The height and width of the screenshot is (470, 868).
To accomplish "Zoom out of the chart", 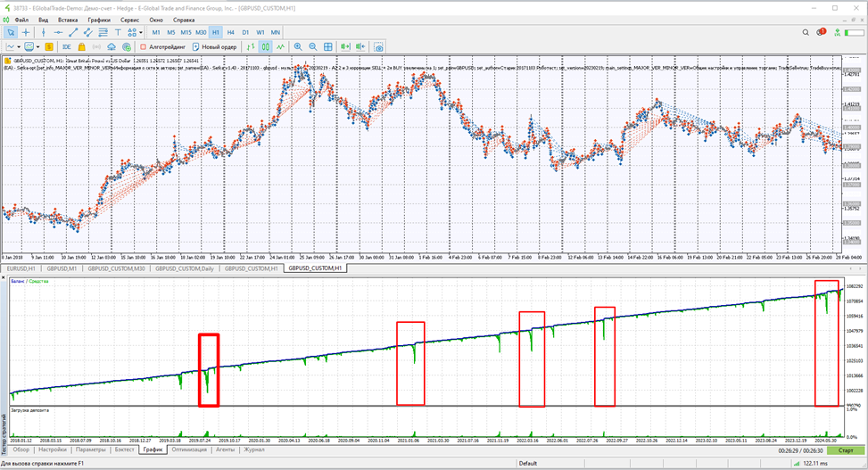I will click(x=313, y=47).
